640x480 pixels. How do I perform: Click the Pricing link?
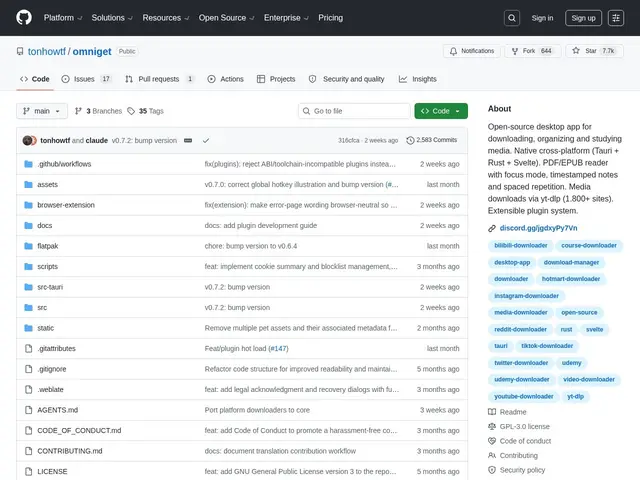click(x=331, y=18)
